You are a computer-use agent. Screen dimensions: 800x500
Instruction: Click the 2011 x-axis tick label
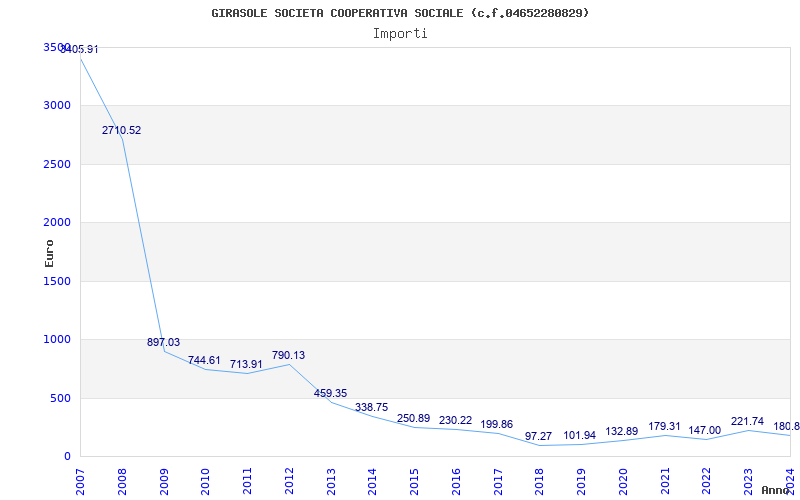[247, 482]
